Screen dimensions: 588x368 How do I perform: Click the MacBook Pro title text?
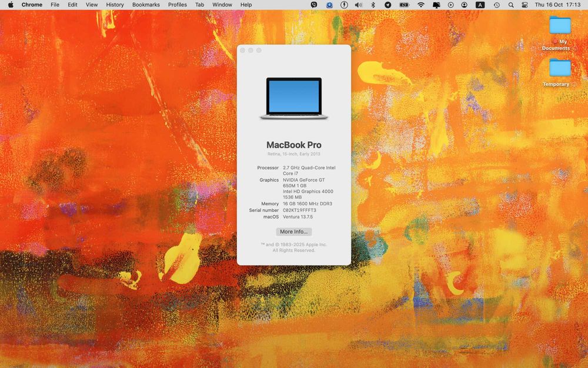(x=293, y=145)
